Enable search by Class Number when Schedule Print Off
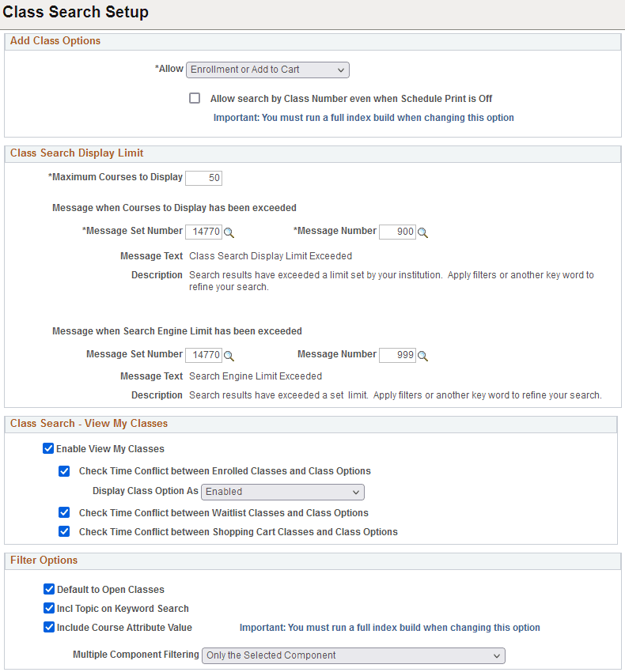Viewport: 625px width, 672px height. click(x=195, y=98)
